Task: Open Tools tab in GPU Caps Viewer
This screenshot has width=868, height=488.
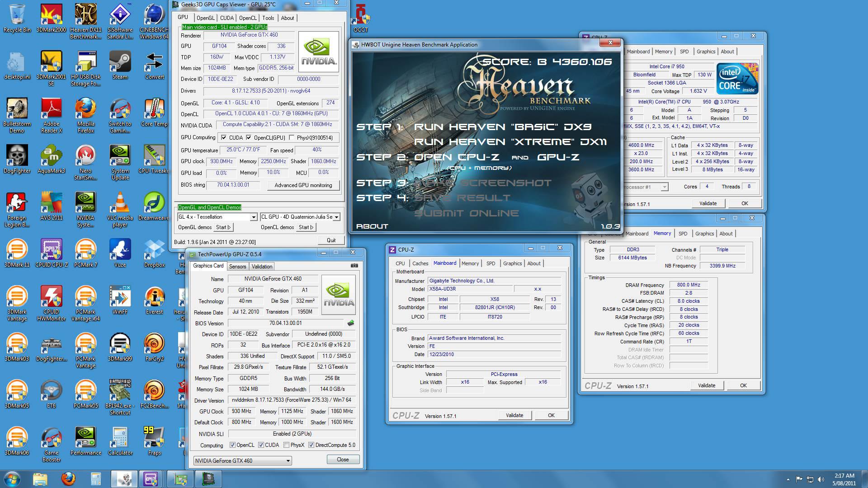Action: 268,18
